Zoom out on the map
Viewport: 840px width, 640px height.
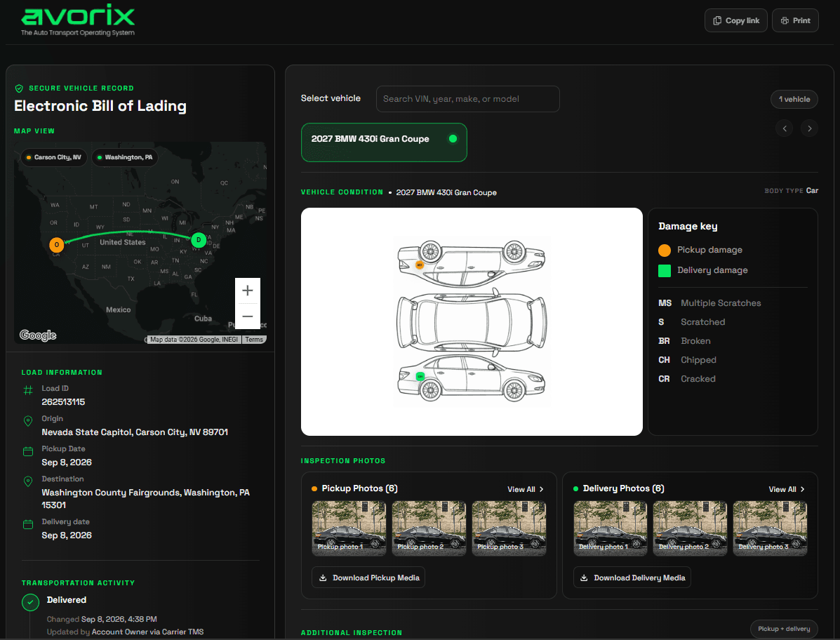click(248, 316)
